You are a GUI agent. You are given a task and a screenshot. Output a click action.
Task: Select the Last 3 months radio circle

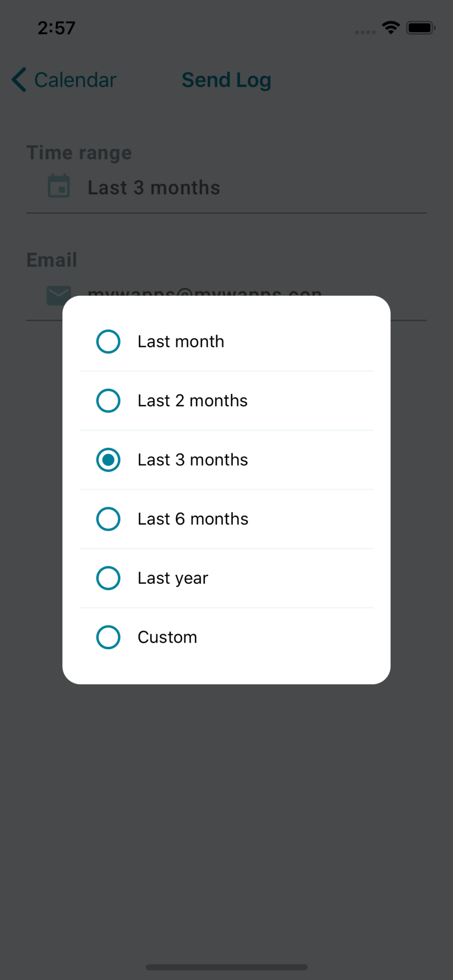(108, 460)
